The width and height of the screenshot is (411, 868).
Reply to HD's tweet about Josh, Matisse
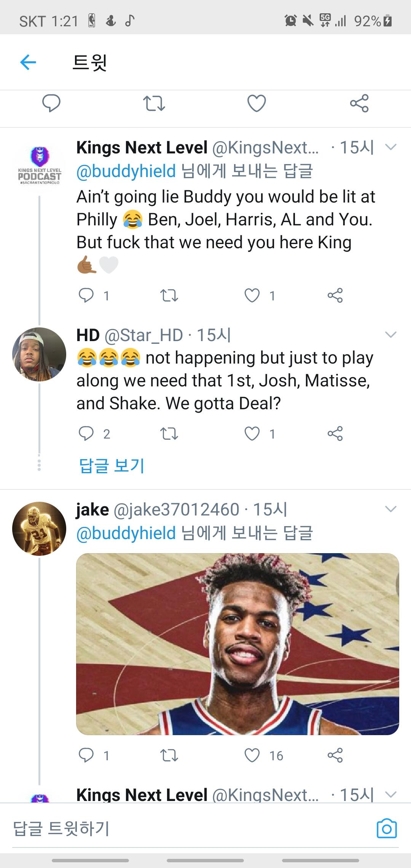coord(86,434)
